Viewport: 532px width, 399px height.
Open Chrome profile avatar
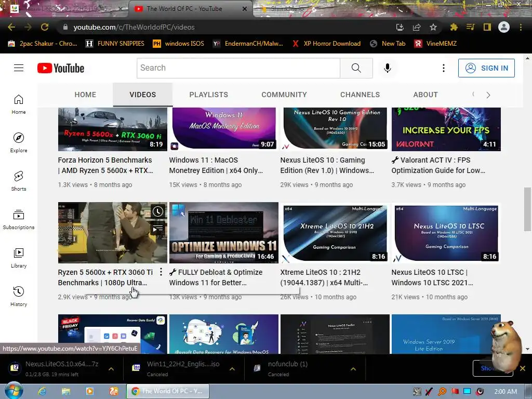pos(504,27)
